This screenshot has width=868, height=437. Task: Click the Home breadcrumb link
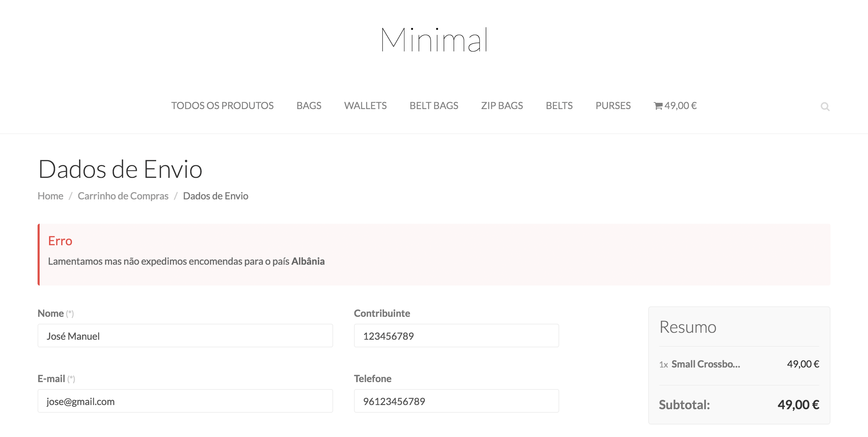click(50, 196)
